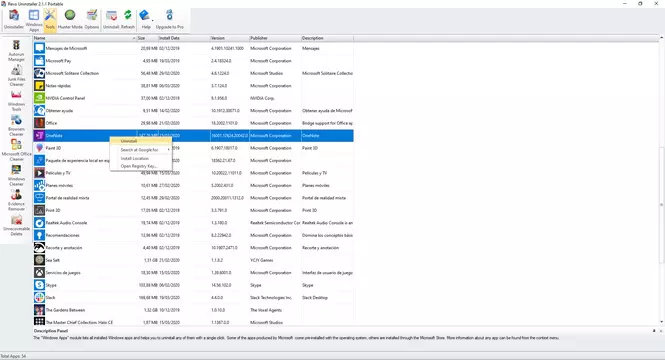Select the Realtek Audio Console icon
Viewport: 665px width, 360px height.
point(39,223)
